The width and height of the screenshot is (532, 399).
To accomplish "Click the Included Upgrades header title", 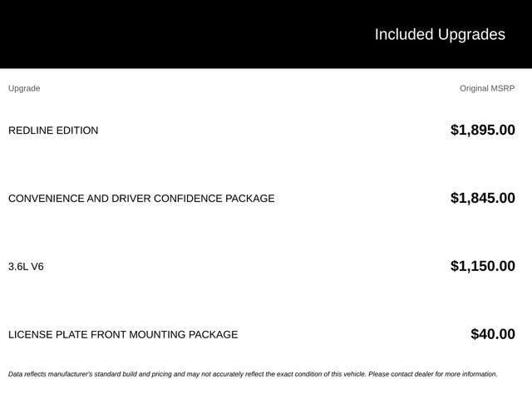I will (x=440, y=35).
